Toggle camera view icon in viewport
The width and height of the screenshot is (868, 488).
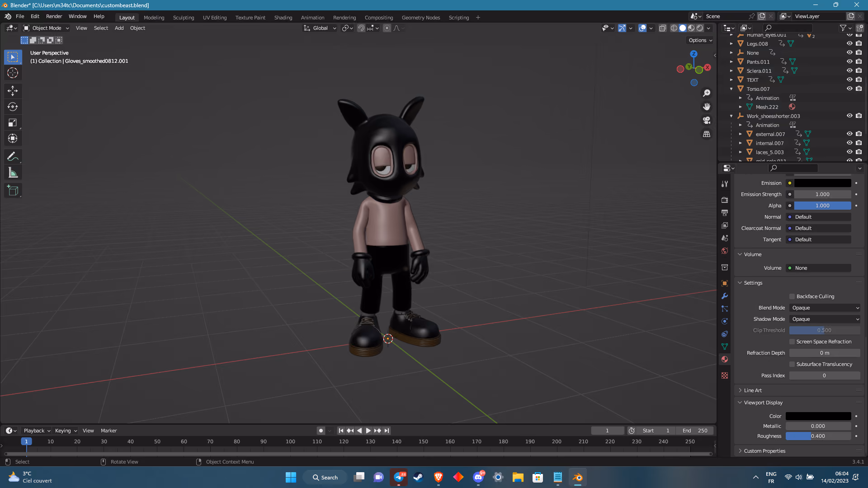(707, 120)
